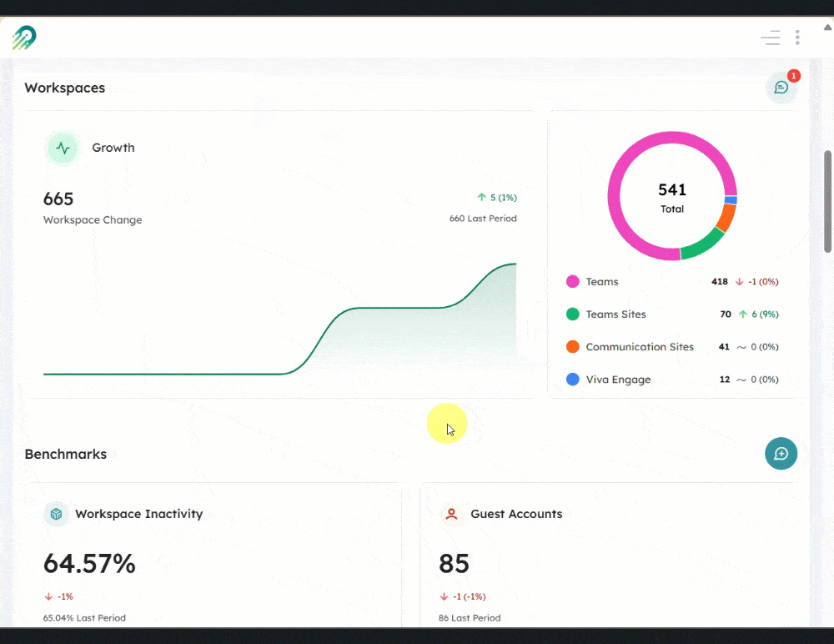
Task: Click the '5 (1%)' growth indicator
Action: [x=497, y=198]
